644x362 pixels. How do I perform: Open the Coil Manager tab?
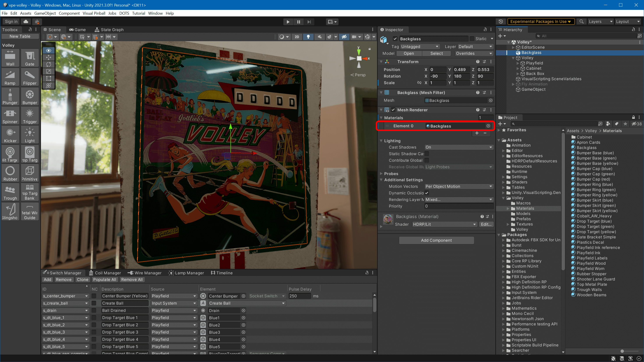[x=105, y=273]
